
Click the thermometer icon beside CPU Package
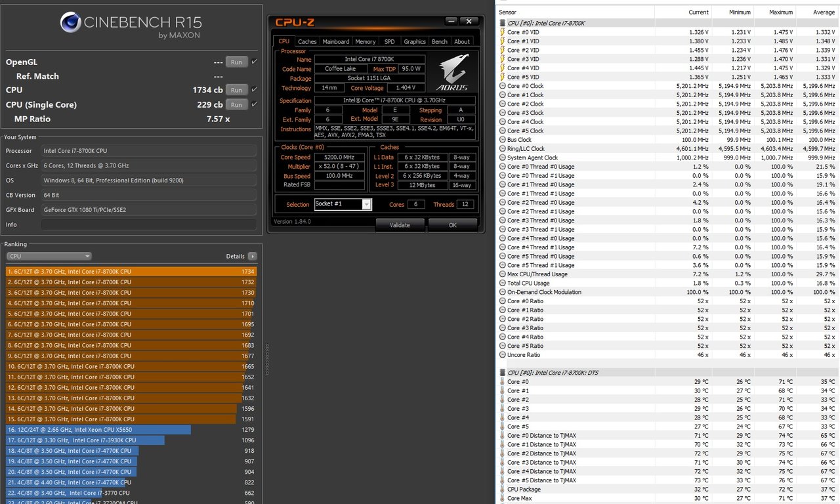[x=503, y=489]
